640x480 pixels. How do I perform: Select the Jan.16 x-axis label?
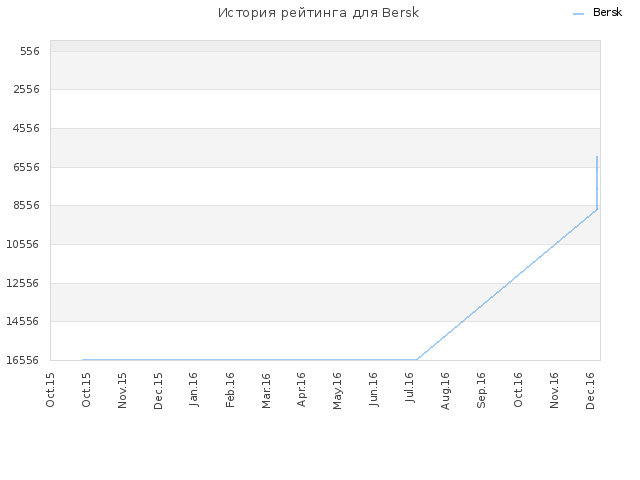point(194,390)
